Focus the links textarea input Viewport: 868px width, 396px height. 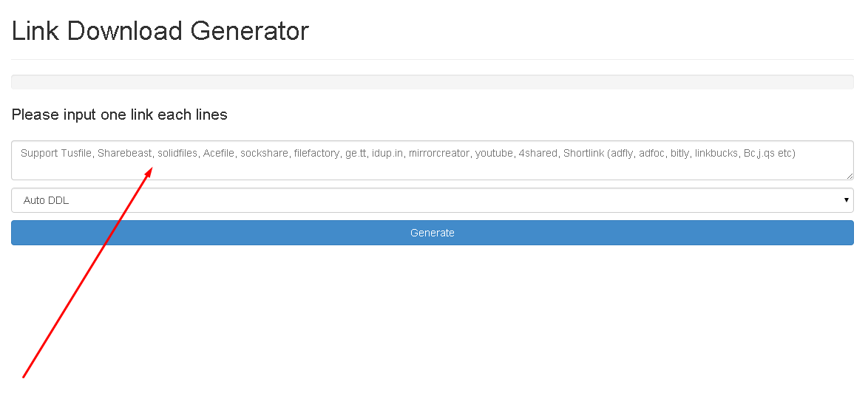pos(433,160)
